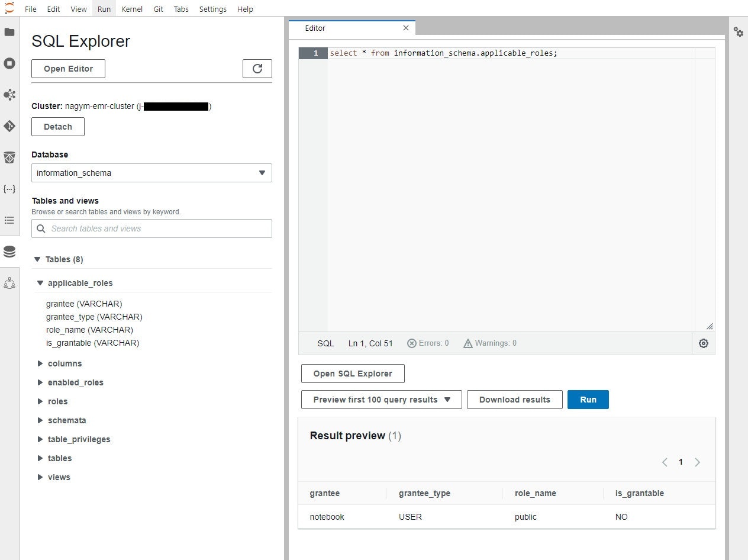Open the Database dropdown
748x560 pixels.
(151, 173)
